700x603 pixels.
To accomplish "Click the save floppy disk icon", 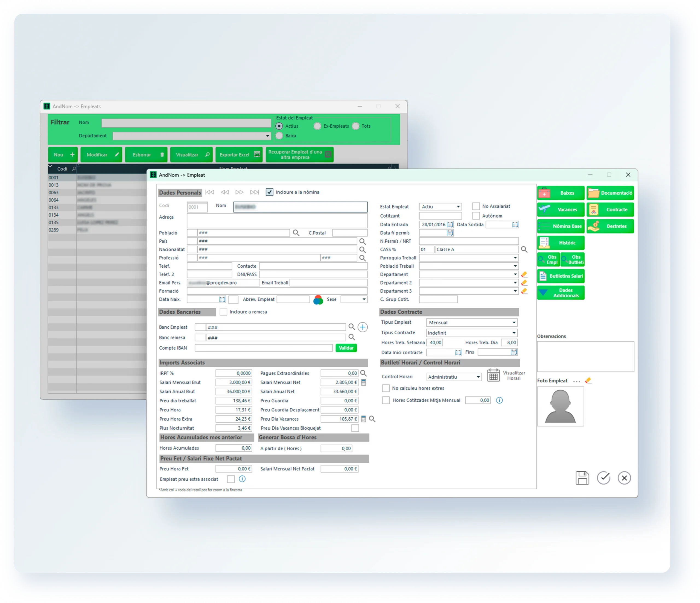I will [x=582, y=478].
